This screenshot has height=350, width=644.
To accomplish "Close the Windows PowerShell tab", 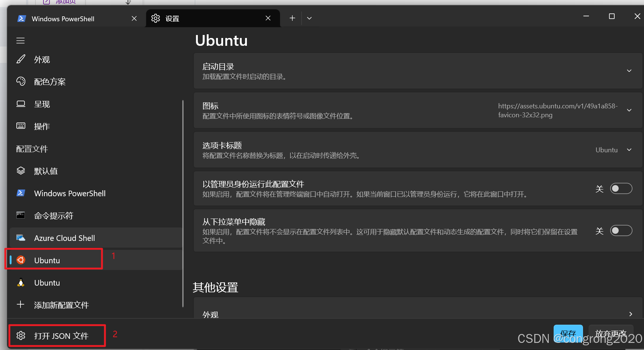I will pyautogui.click(x=134, y=19).
